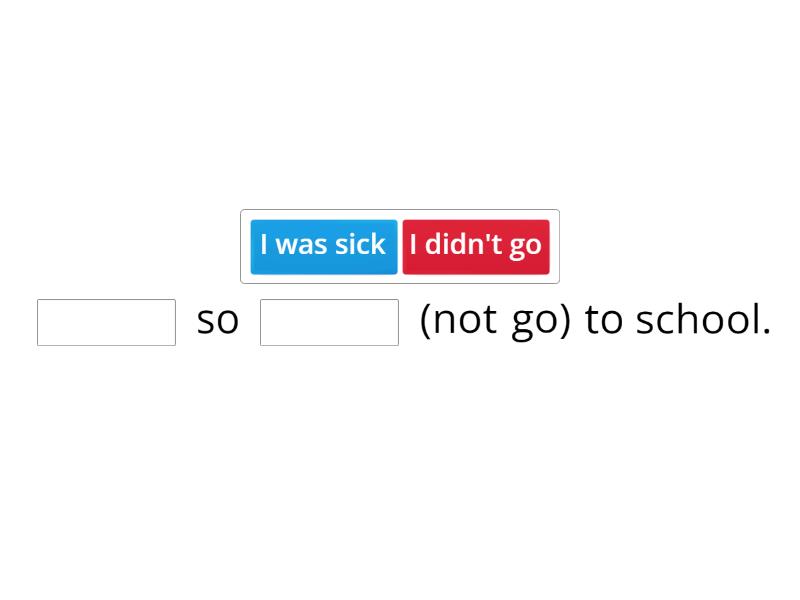Image resolution: width=800 pixels, height=600 pixels.
Task: Click the "(not go)" hint text
Action: [495, 321]
